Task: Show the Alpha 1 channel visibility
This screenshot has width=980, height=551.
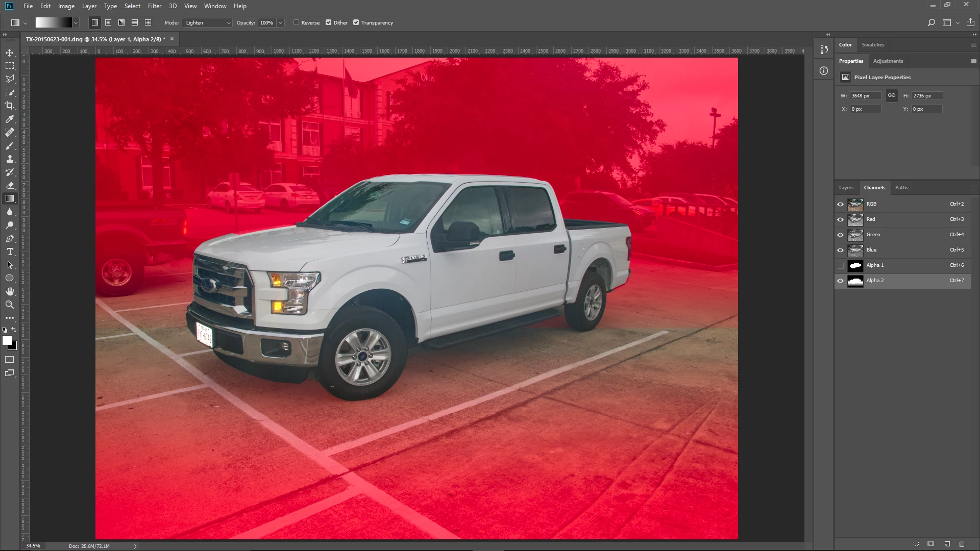Action: point(840,265)
